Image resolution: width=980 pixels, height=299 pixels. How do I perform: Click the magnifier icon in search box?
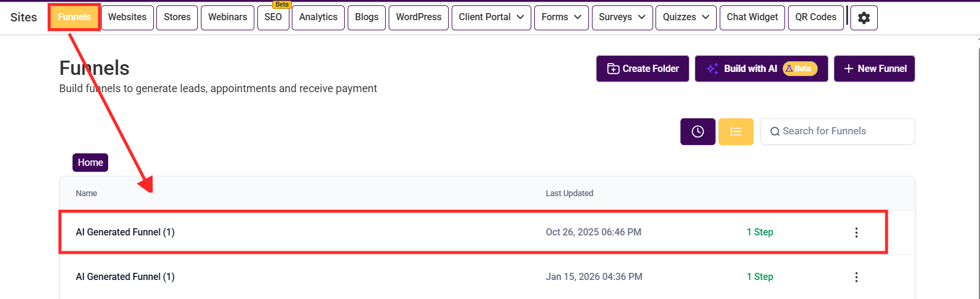(774, 131)
